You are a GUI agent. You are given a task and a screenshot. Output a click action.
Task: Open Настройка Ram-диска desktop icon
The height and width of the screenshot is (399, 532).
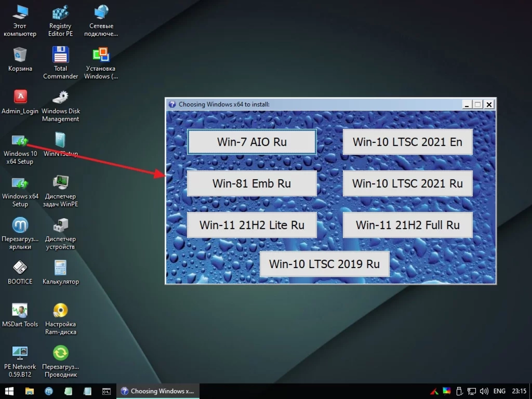(60, 319)
